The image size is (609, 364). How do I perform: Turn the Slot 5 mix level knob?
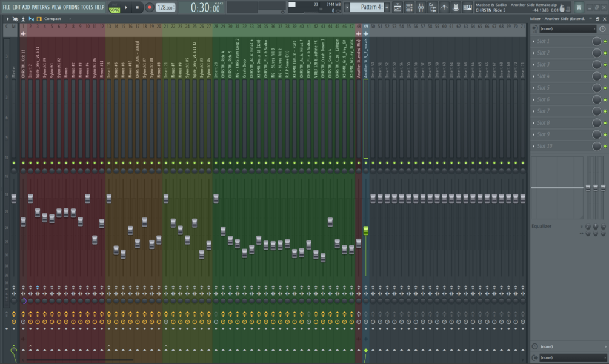tap(596, 88)
